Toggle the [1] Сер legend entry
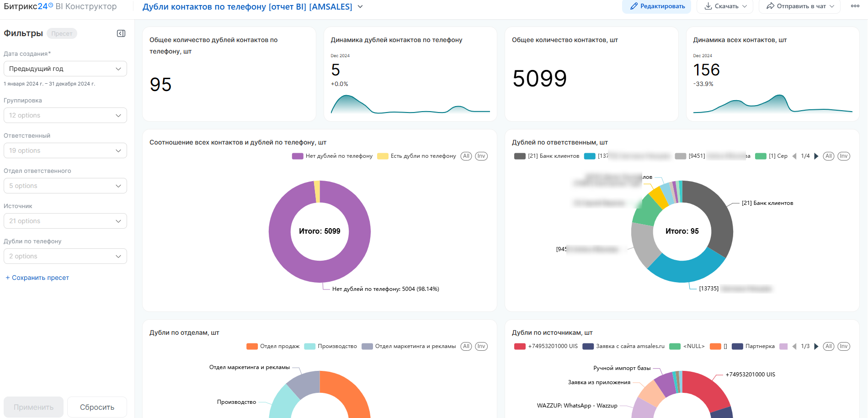The width and height of the screenshot is (868, 418). 772,156
